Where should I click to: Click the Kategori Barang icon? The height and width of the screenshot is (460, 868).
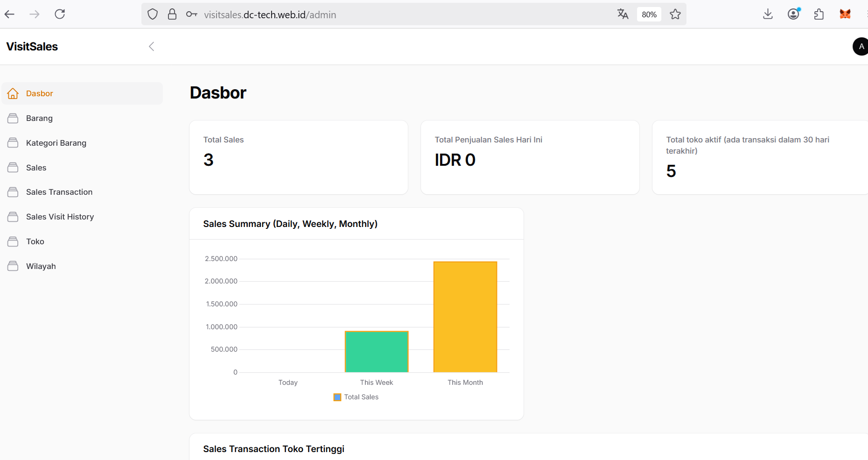pos(13,142)
